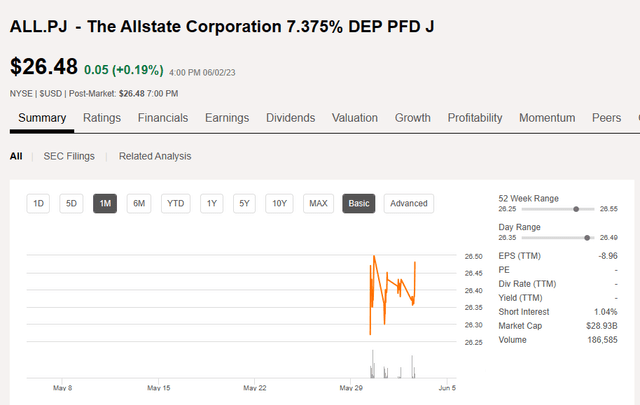
Task: Switch chart to 6M range
Action: pos(139,203)
